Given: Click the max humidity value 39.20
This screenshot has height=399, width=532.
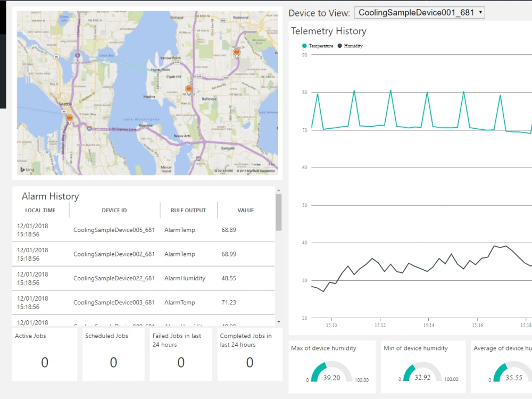Looking at the screenshot, I should tap(331, 378).
